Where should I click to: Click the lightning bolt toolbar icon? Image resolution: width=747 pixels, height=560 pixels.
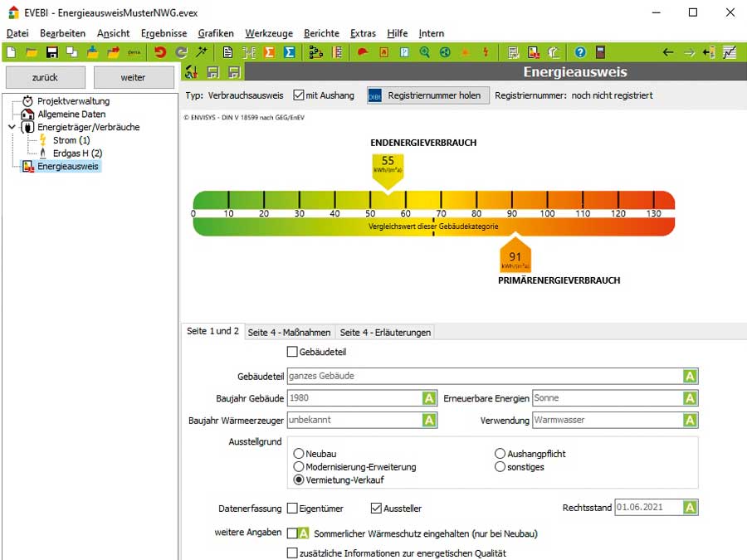[486, 51]
